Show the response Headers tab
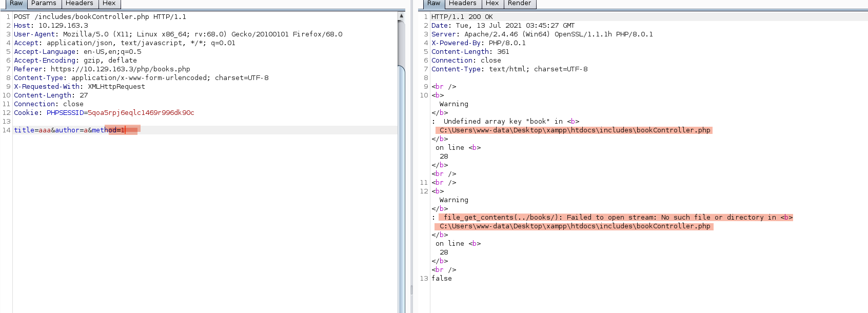Image resolution: width=868 pixels, height=313 pixels. pyautogui.click(x=462, y=4)
